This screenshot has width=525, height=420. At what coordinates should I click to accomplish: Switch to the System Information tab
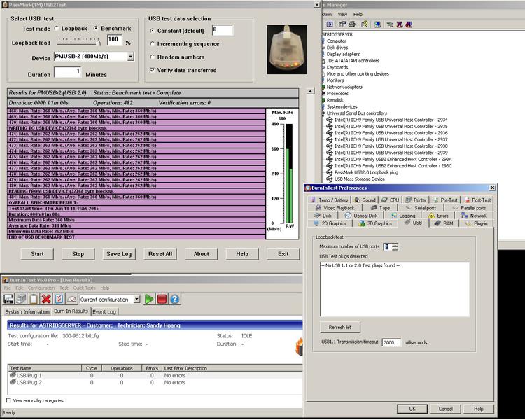click(x=27, y=311)
